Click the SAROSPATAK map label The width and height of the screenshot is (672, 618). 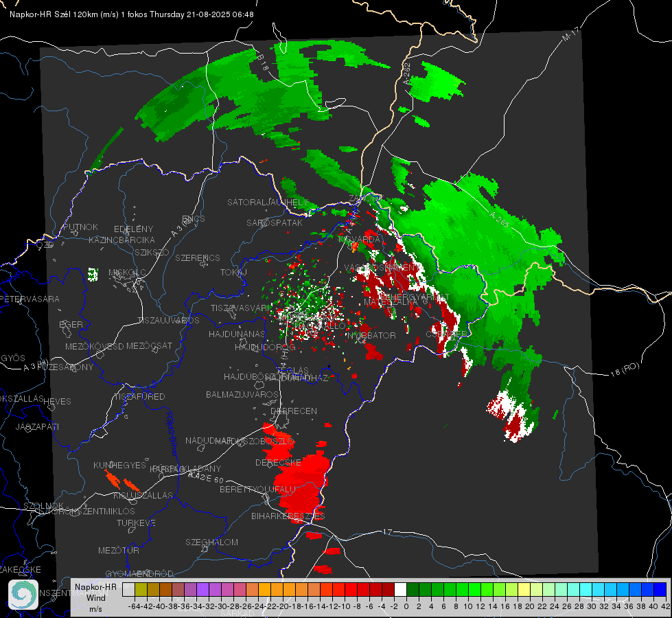coord(275,222)
